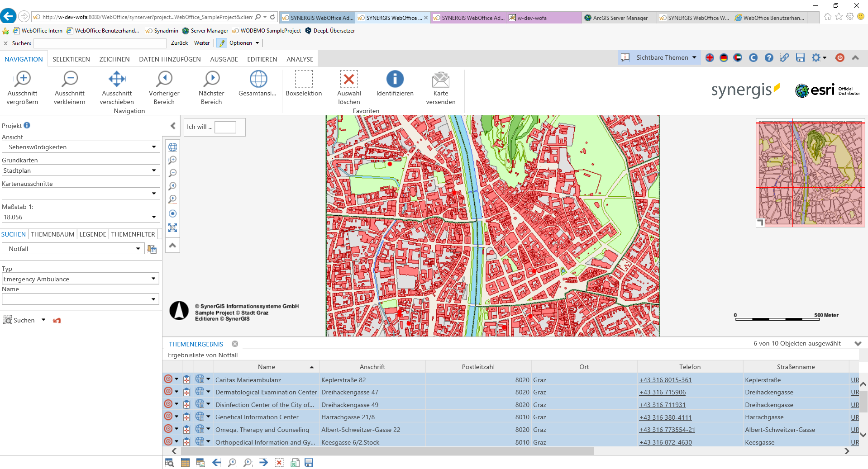
Task: Collapse the left panel with the arrow
Action: [x=173, y=126]
